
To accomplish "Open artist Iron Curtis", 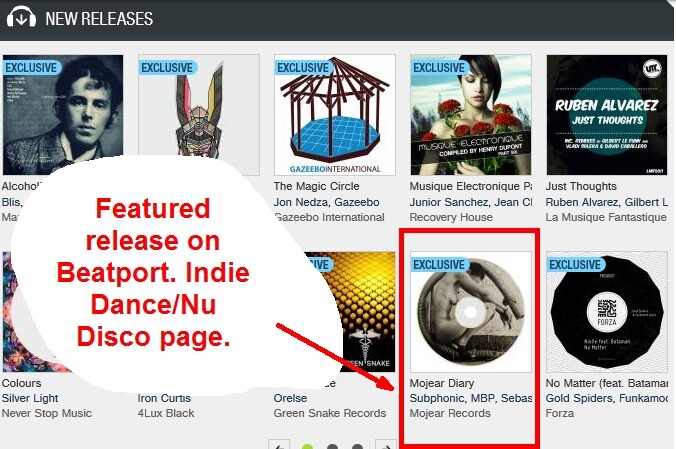I will click(164, 398).
